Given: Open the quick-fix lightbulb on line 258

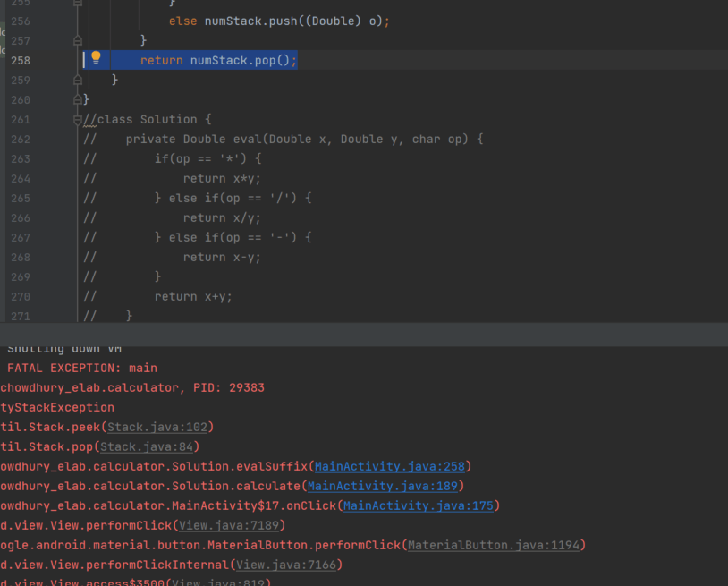Looking at the screenshot, I should [97, 59].
